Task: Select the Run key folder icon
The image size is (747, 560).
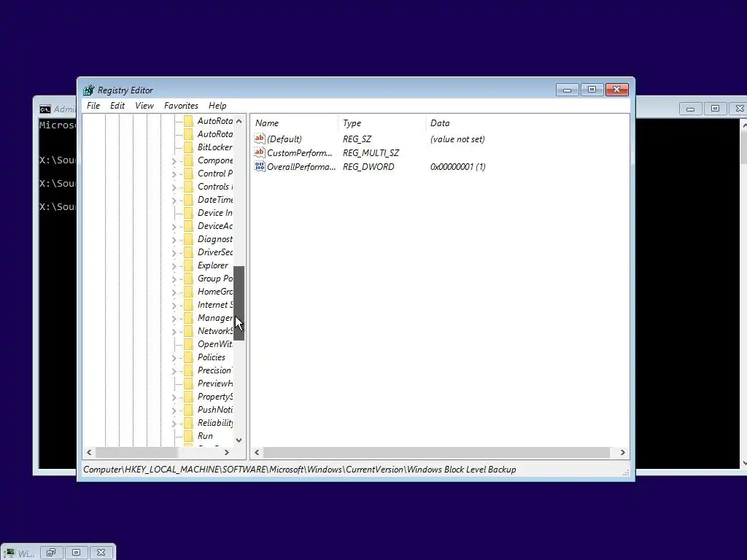Action: click(x=189, y=436)
